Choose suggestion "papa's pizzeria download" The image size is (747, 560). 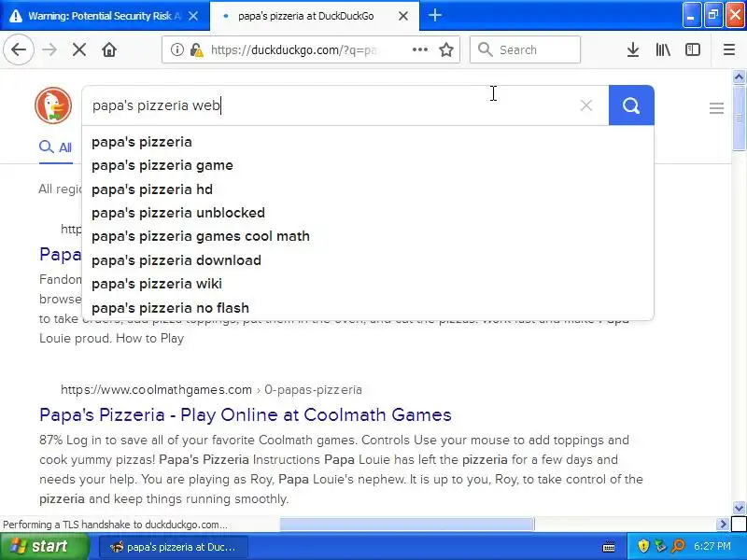pyautogui.click(x=368, y=260)
